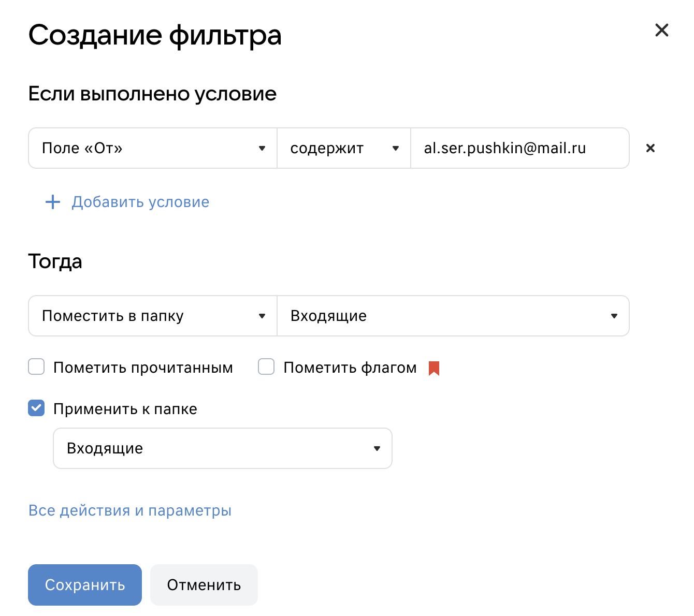Close the filter creation dialog
Image resolution: width=694 pixels, height=616 pixels.
661,30
